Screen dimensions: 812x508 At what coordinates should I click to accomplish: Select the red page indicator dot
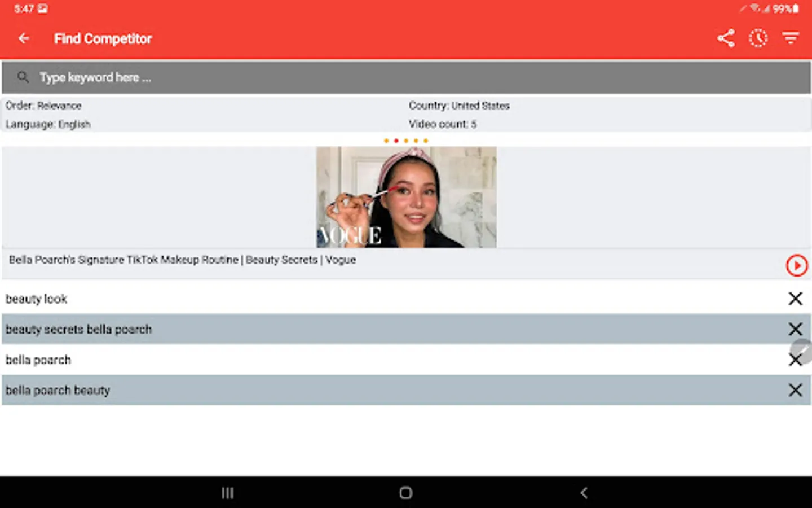(x=396, y=141)
